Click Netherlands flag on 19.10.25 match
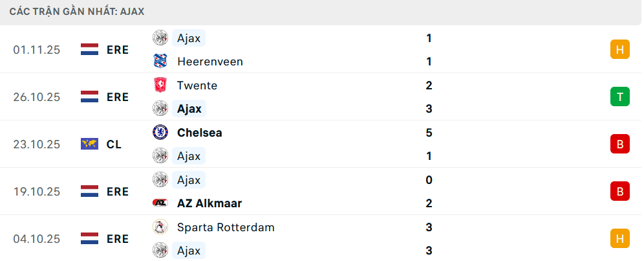This screenshot has height=261, width=644. pos(89,192)
